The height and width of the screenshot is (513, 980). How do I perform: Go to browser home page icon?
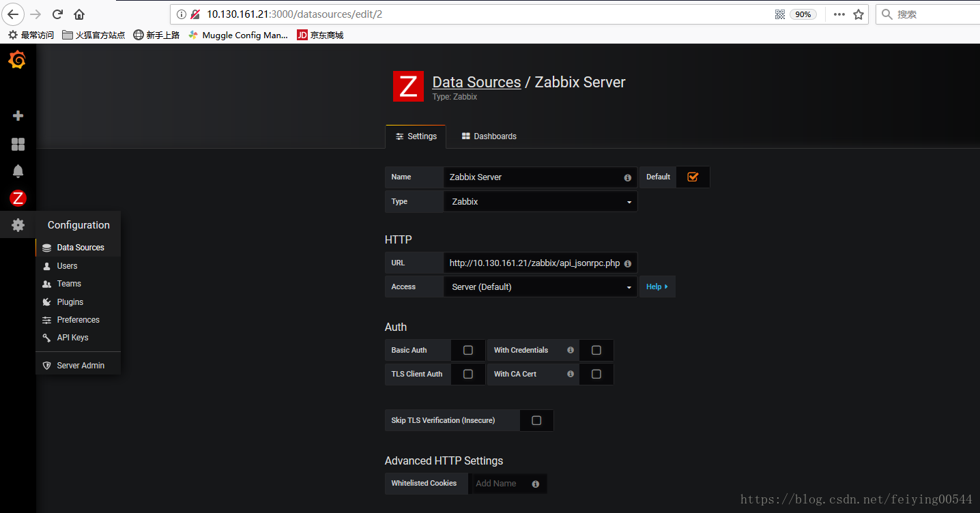click(79, 14)
